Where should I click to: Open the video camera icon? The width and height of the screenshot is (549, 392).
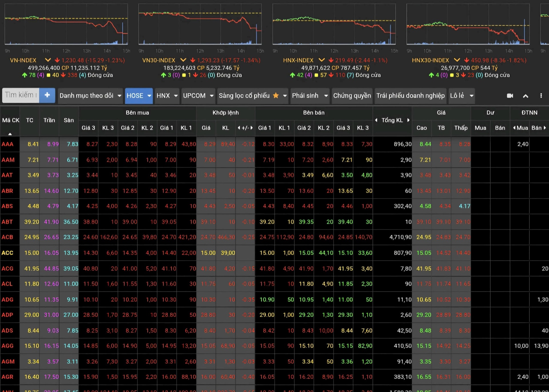click(510, 96)
